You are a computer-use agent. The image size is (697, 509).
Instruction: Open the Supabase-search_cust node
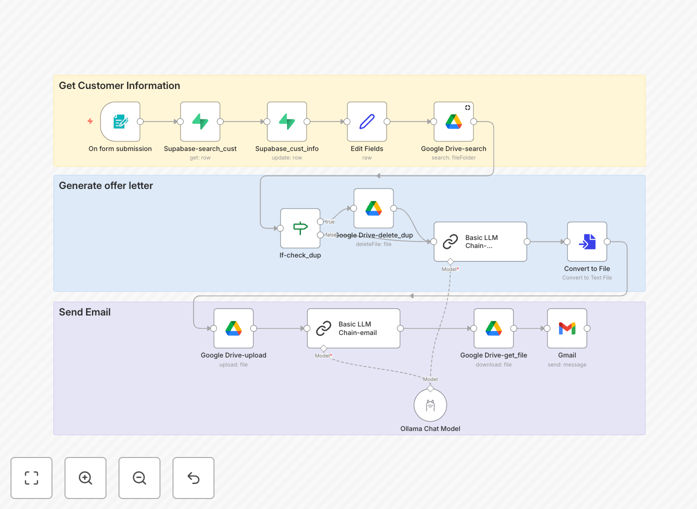coord(200,121)
